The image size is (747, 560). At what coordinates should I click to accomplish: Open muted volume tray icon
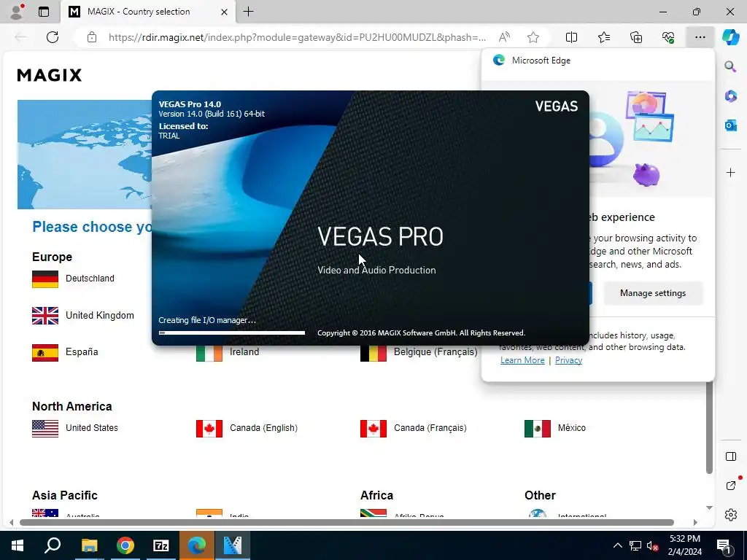click(x=653, y=545)
